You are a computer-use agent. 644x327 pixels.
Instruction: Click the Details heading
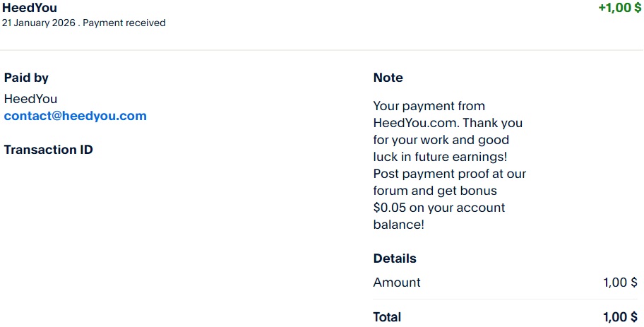pos(395,258)
